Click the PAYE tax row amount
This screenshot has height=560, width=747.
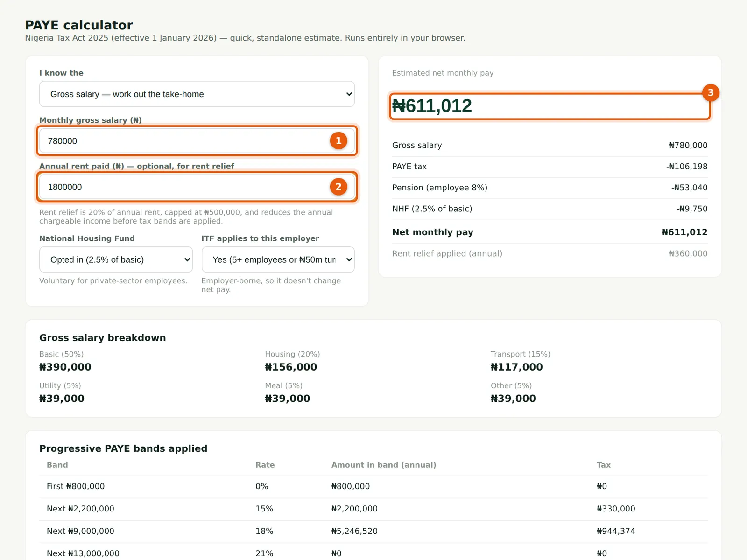[x=687, y=167]
